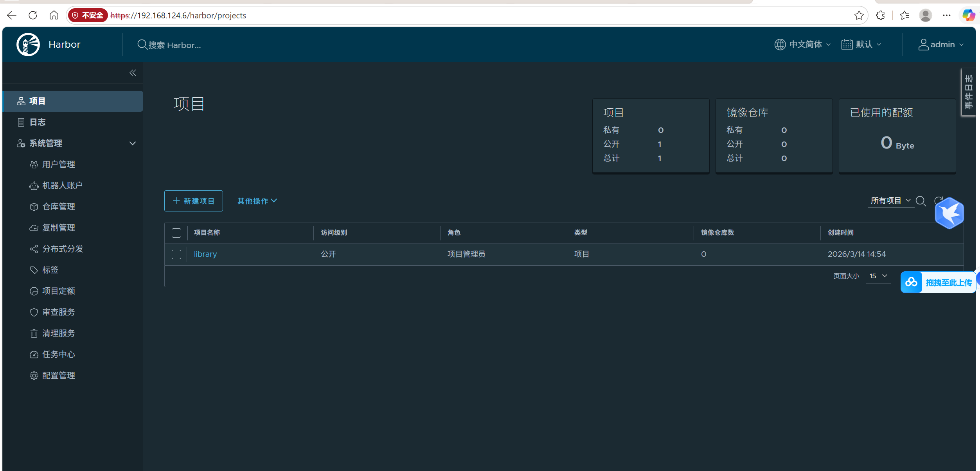980x471 pixels.
Task: Click the search magnifier icon beside 所有项目
Action: coord(921,201)
